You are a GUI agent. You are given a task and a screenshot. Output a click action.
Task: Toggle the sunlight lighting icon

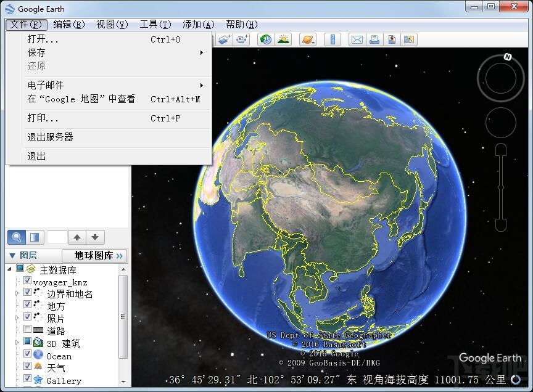[284, 39]
